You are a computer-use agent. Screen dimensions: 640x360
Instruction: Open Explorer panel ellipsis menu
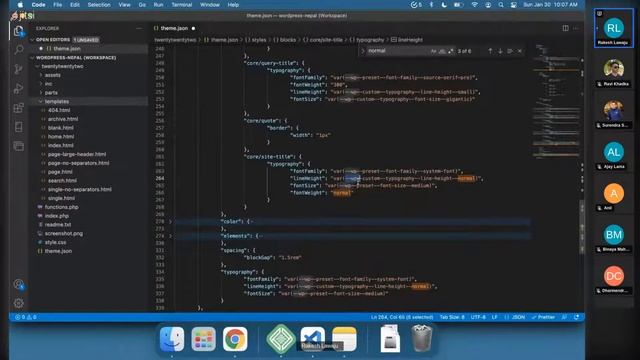click(139, 28)
